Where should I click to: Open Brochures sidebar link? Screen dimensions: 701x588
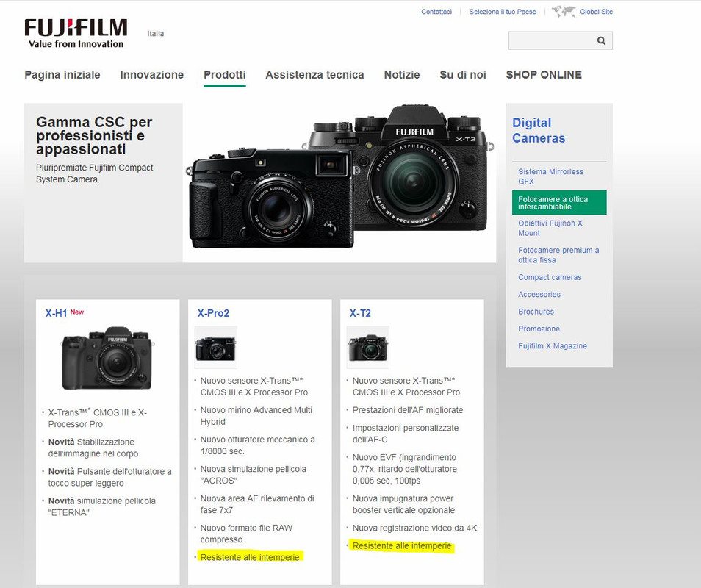536,312
